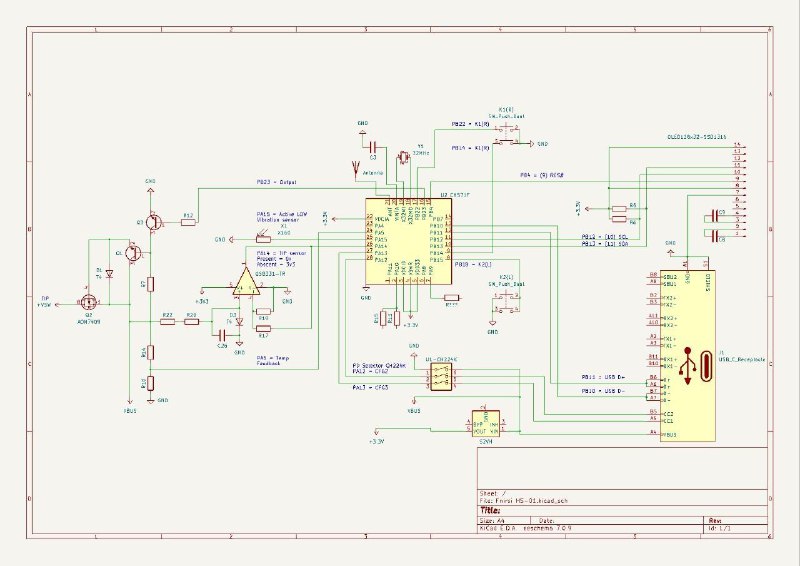Select the Q1 transistor near R12

[x=152, y=222]
